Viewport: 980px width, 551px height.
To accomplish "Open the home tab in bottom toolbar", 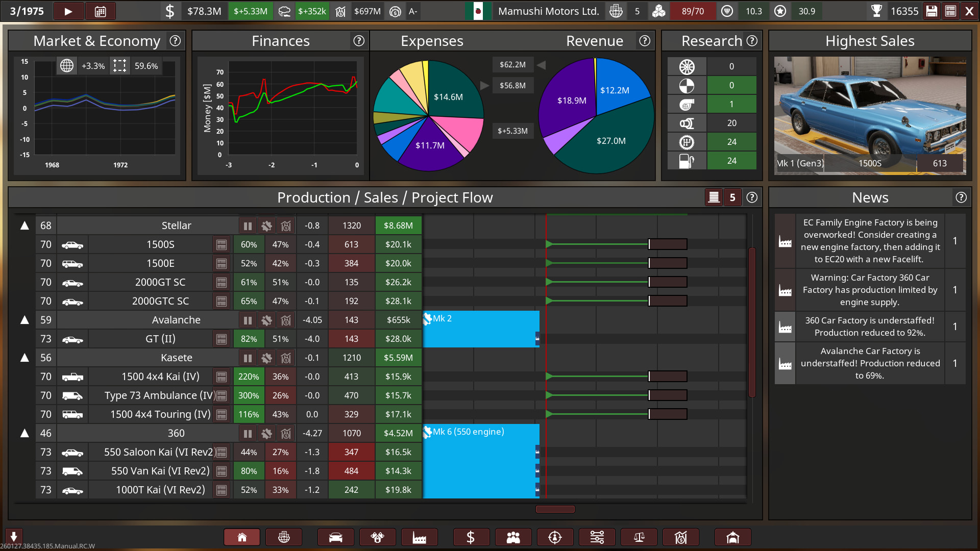I will click(x=242, y=537).
